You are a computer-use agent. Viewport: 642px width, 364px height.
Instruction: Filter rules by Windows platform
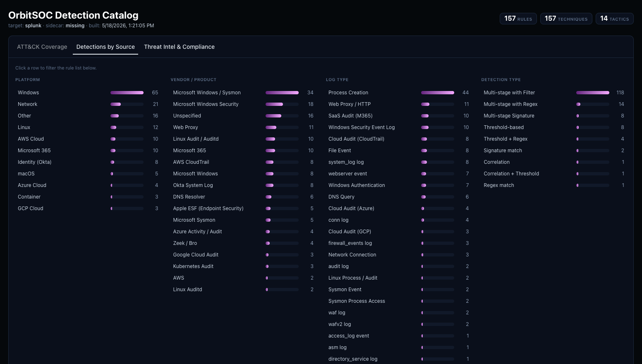point(88,93)
